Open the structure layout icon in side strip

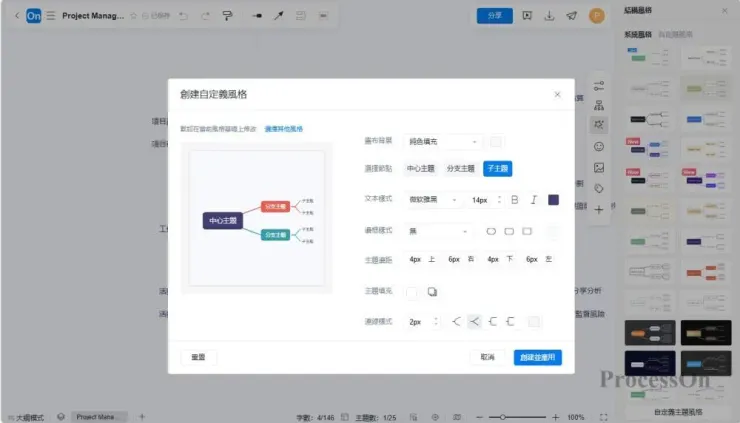[x=599, y=105]
